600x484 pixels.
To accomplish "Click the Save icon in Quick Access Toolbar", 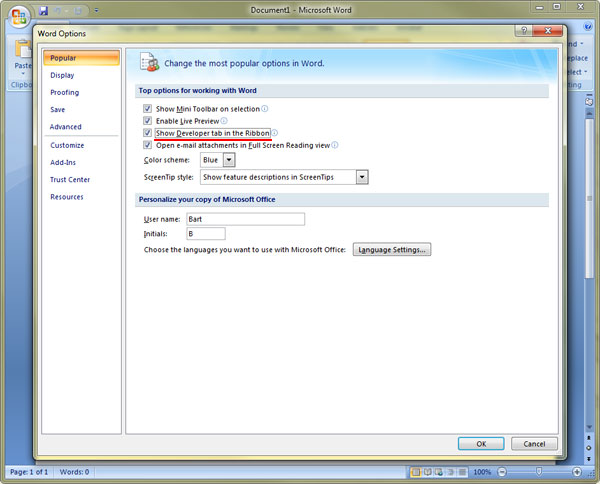I will pos(44,11).
